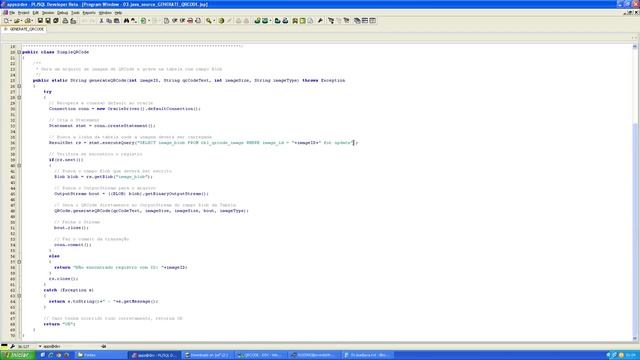Click the Find binoculars icon

pos(127,20)
